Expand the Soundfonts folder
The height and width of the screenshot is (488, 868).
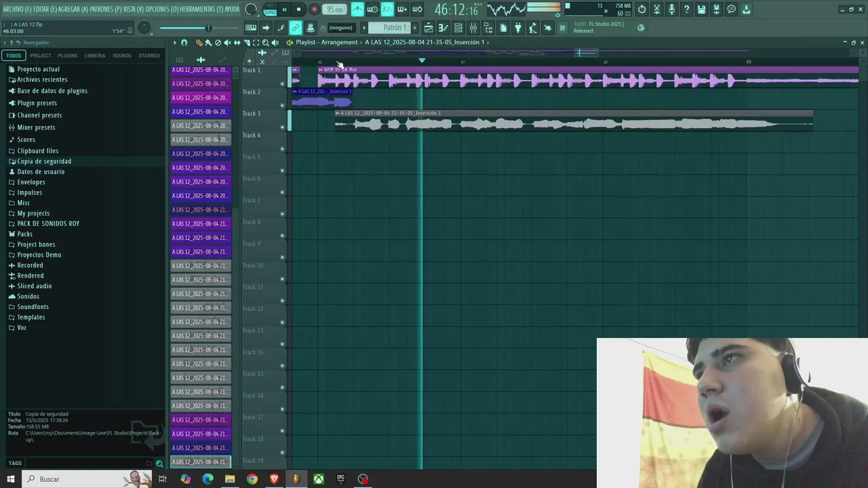pyautogui.click(x=33, y=307)
